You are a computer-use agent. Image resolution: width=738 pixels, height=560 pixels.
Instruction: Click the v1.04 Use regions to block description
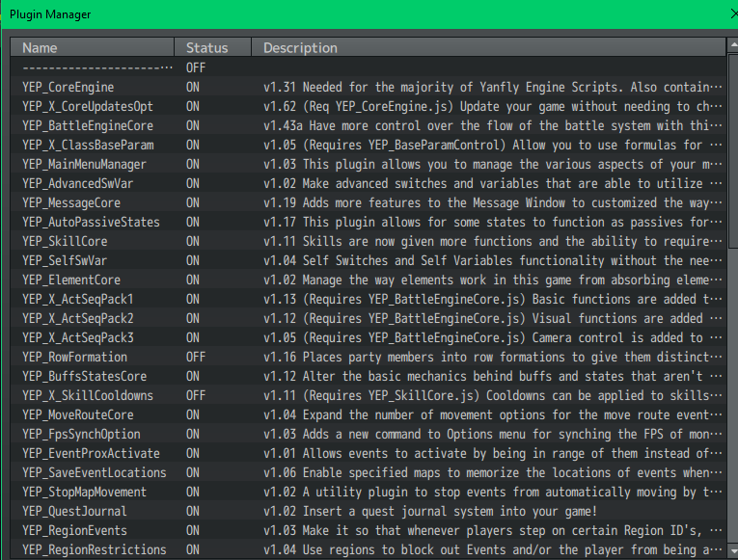coord(492,549)
